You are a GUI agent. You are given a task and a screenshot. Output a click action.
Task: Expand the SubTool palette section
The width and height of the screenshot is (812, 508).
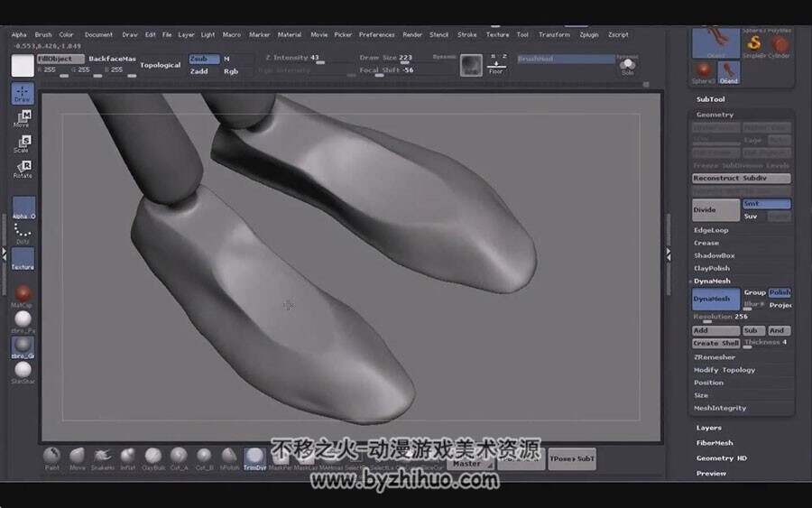pyautogui.click(x=711, y=99)
